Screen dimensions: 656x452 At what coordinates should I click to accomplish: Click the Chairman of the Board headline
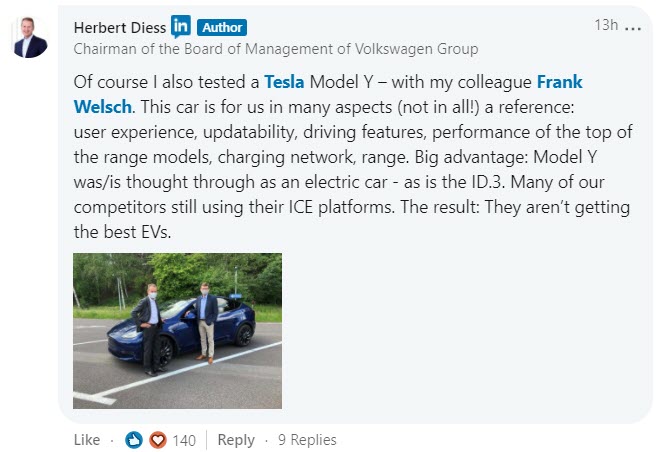(276, 49)
